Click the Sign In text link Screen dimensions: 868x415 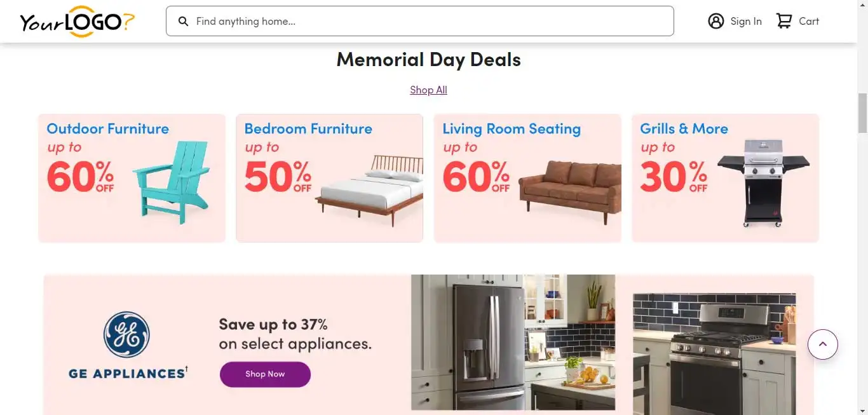(746, 22)
